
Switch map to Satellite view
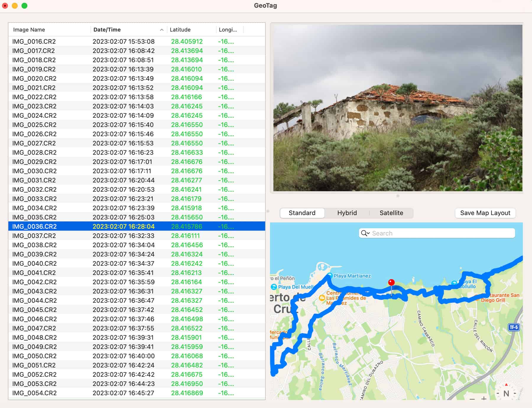(391, 213)
